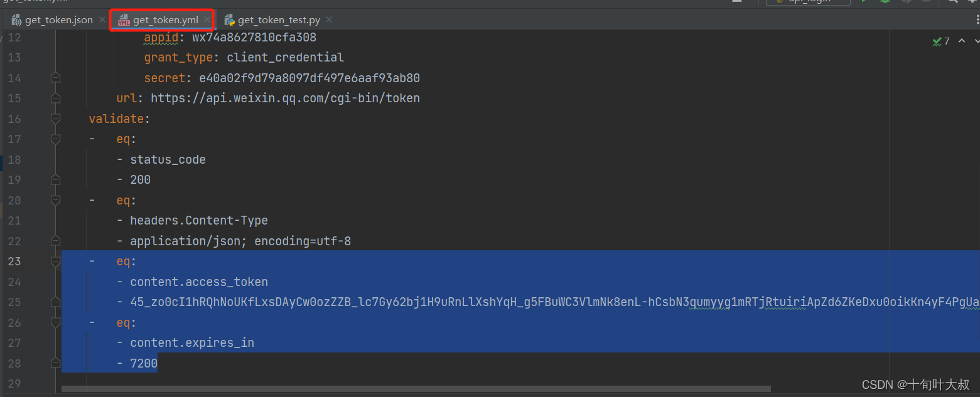This screenshot has height=397, width=980.
Task: Collapse the validate block on line 16
Action: point(55,119)
